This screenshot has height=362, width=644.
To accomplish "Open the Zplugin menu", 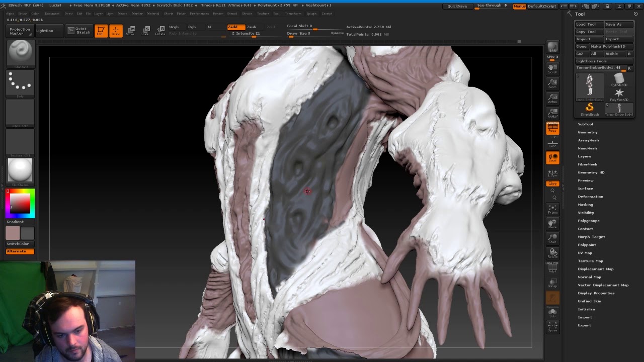I will tap(311, 14).
